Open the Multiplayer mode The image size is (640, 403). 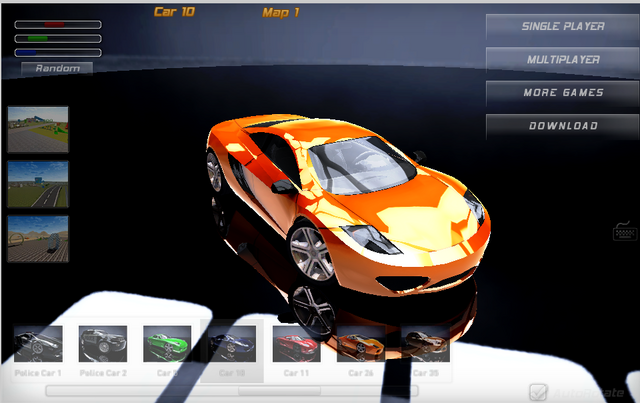(562, 60)
